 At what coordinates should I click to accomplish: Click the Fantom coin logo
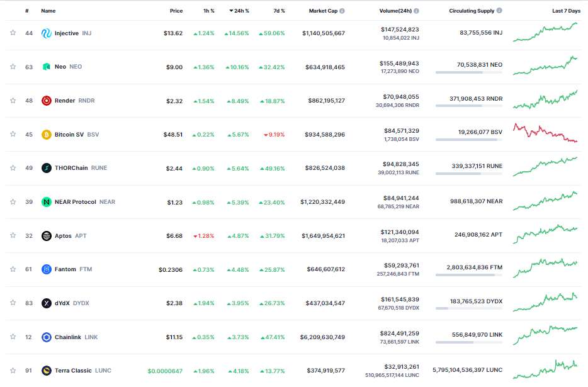[x=46, y=269]
